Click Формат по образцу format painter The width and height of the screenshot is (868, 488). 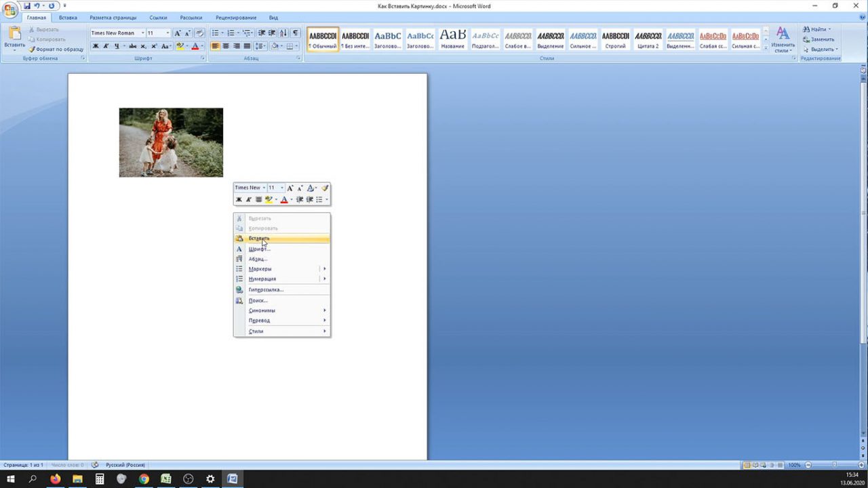56,49
